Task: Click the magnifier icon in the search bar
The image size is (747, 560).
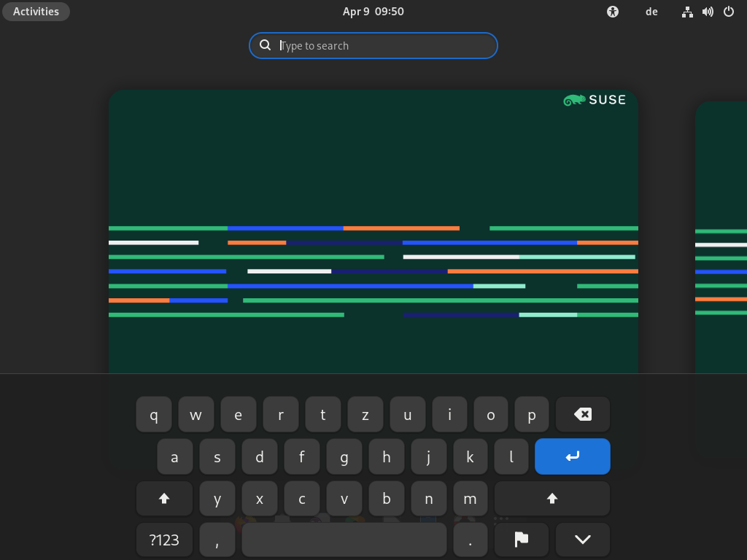Action: (x=265, y=45)
